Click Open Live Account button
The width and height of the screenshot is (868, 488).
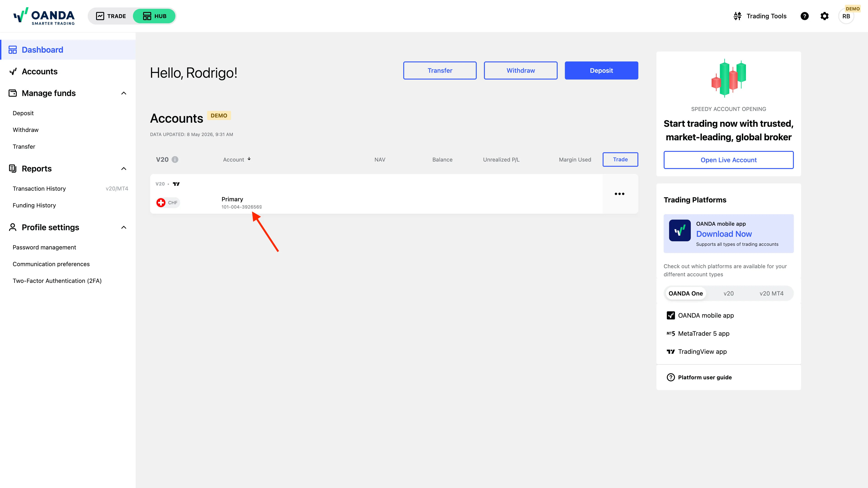click(x=729, y=160)
